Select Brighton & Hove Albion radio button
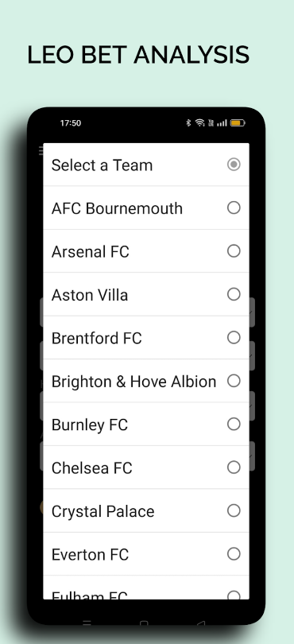The height and width of the screenshot is (644, 294). [x=234, y=381]
